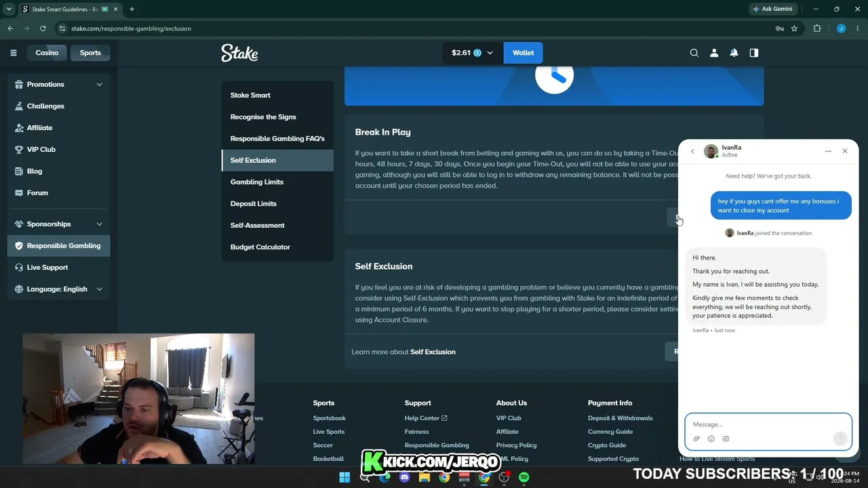
Task: Open the Help Center footer link
Action: tap(426, 418)
